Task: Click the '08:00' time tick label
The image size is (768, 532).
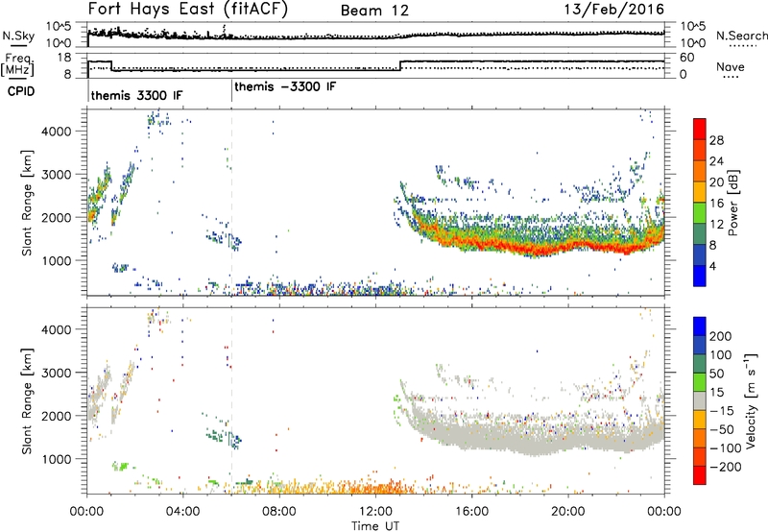Action: pos(278,512)
